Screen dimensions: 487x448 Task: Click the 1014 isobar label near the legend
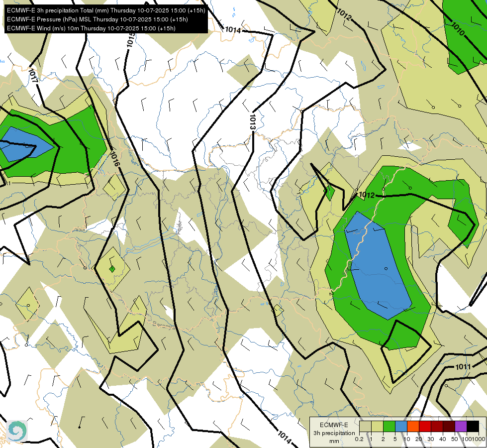point(285,437)
